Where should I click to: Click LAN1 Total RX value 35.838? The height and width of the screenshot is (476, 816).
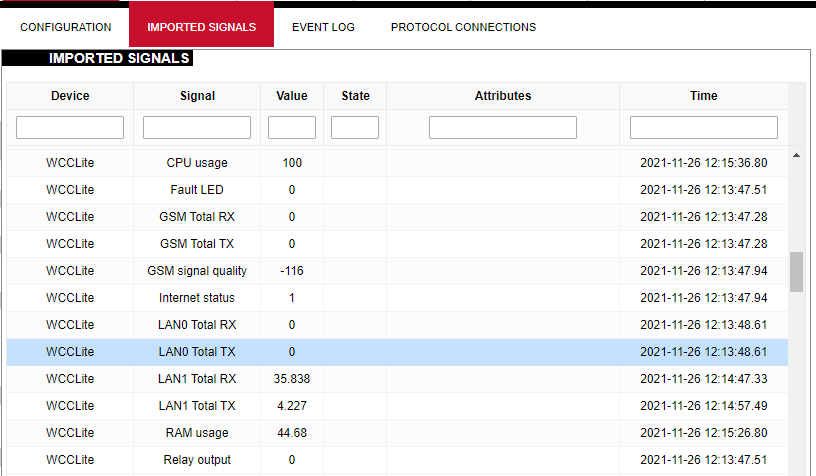pyautogui.click(x=292, y=379)
